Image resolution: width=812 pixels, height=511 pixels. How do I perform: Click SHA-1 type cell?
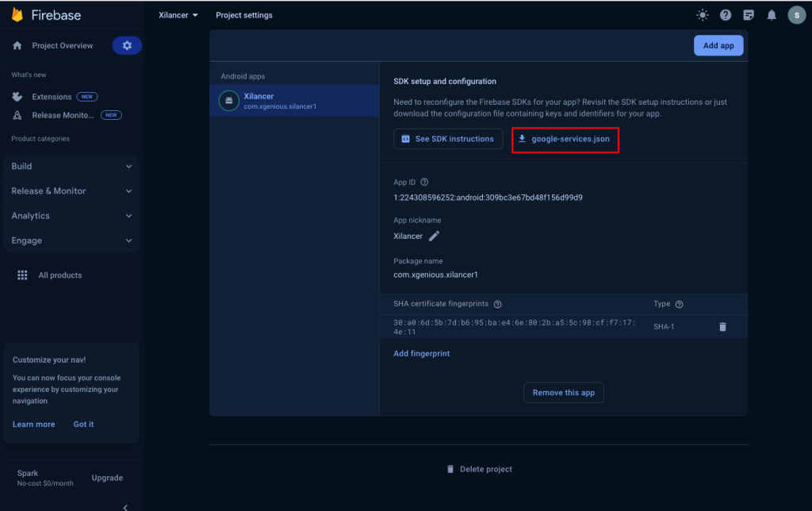point(664,326)
